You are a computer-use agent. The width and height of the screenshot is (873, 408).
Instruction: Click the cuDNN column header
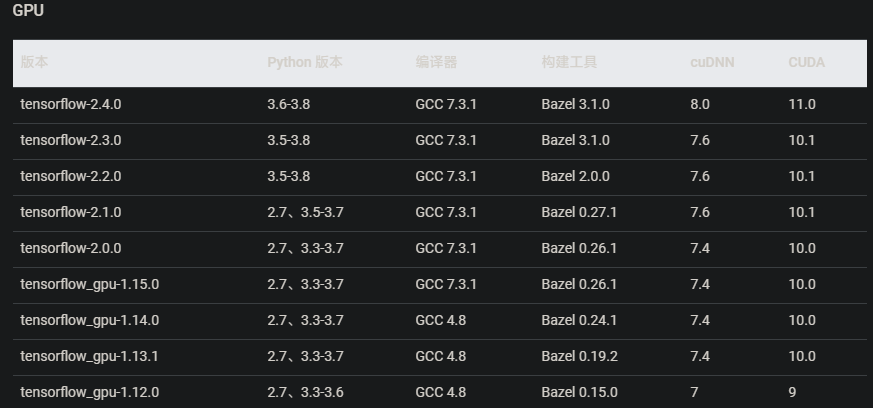(712, 62)
